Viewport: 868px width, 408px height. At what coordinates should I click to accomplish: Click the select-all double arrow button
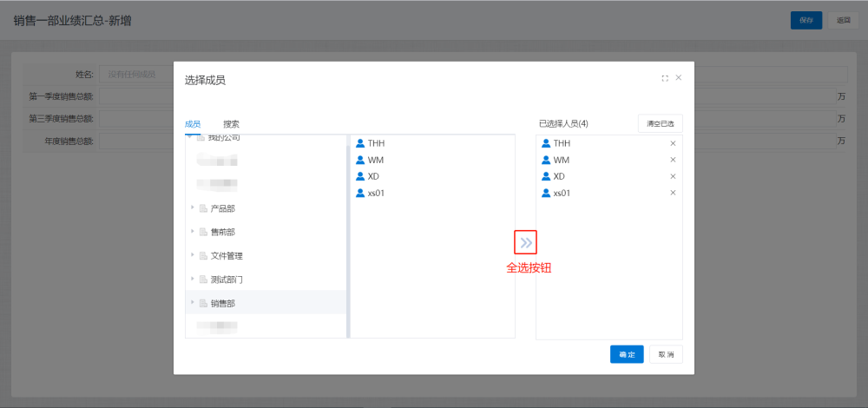526,242
